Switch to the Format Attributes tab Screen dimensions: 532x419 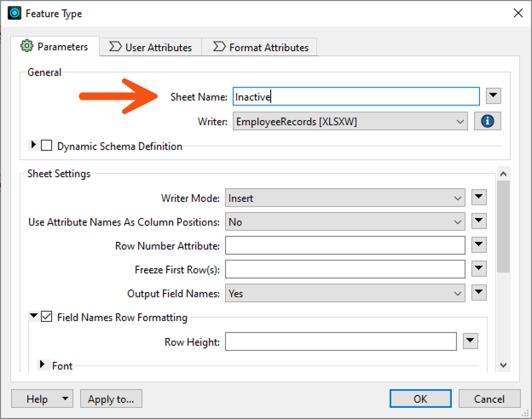pos(260,48)
